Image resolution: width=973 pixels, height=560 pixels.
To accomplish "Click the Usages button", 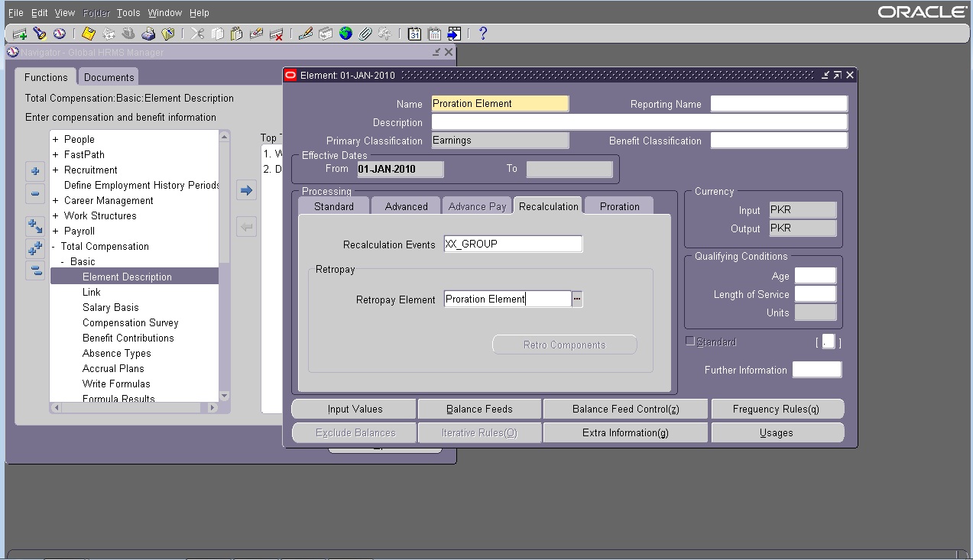I will point(777,432).
